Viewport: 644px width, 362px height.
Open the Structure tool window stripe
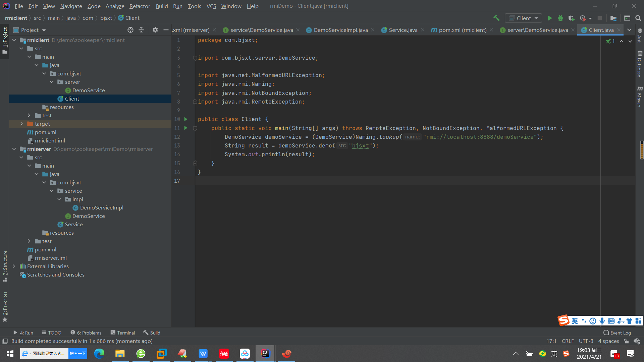point(5,266)
